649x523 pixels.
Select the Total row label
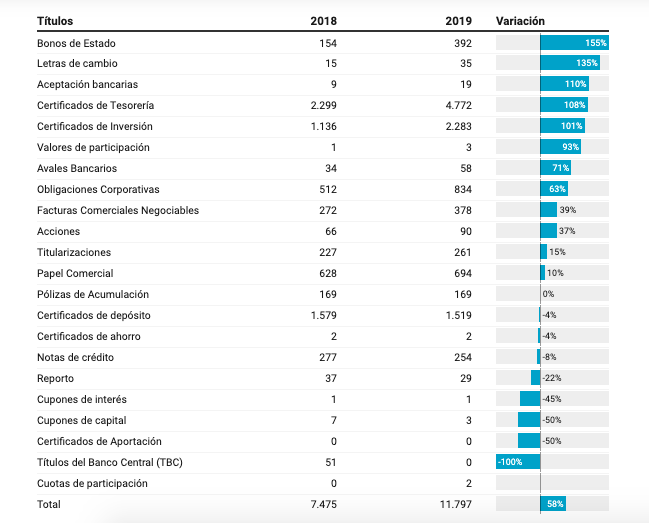(x=49, y=504)
